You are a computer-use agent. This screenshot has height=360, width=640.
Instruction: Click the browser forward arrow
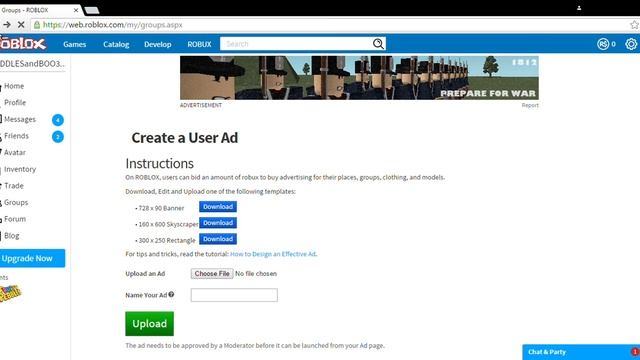coord(7,25)
